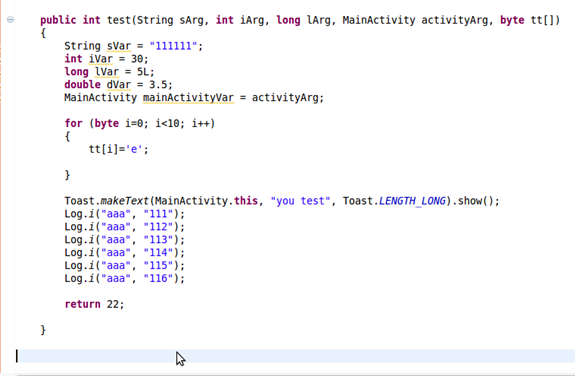The height and width of the screenshot is (376, 575).
Task: Click the tt[i]='e' assignment line
Action: pyautogui.click(x=118, y=149)
